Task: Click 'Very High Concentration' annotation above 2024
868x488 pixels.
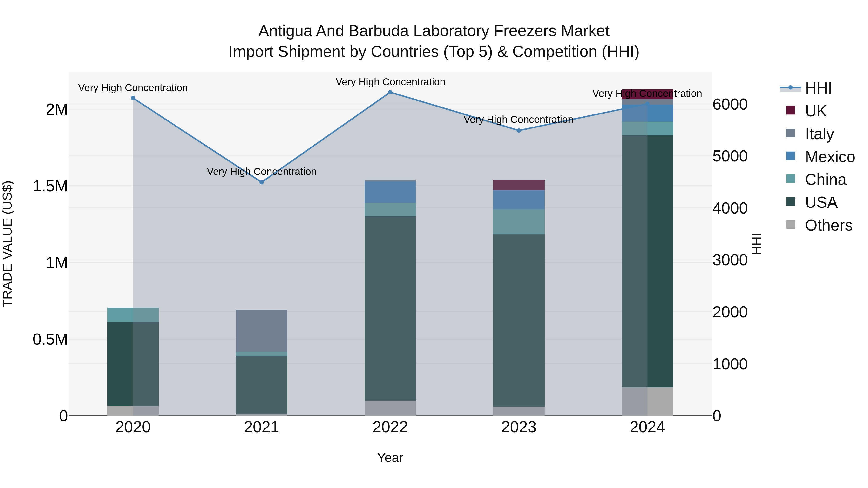Action: click(x=647, y=94)
